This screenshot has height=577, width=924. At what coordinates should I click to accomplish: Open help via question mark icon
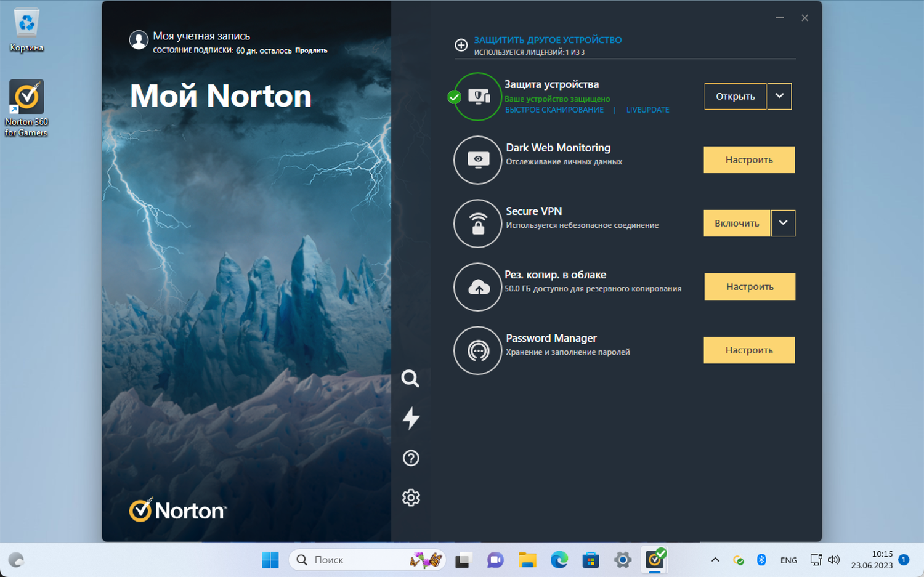click(x=411, y=458)
